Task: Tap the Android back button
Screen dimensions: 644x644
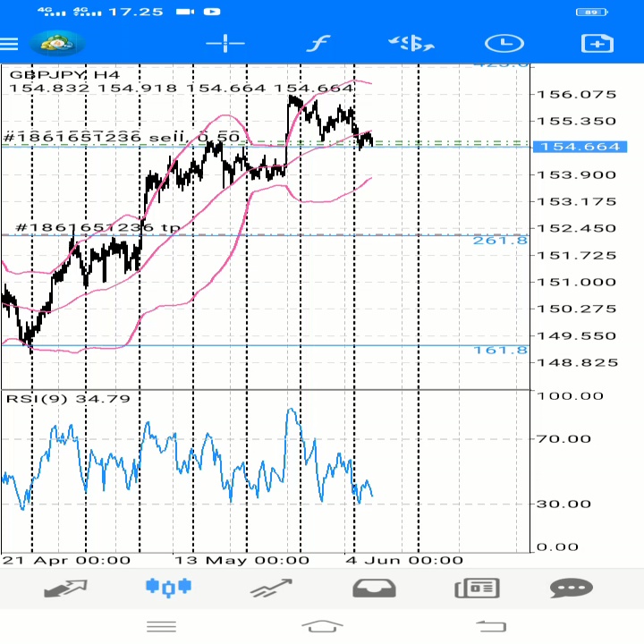Action: [491, 626]
